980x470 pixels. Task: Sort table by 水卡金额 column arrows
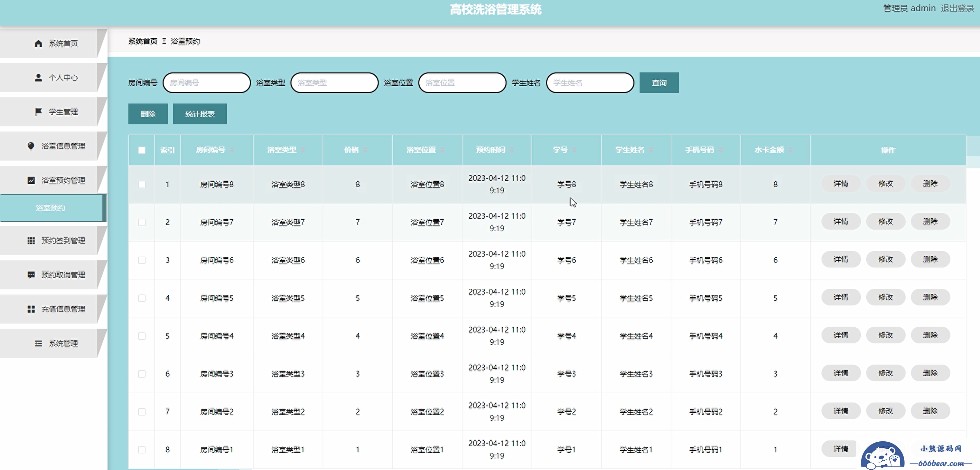(790, 150)
